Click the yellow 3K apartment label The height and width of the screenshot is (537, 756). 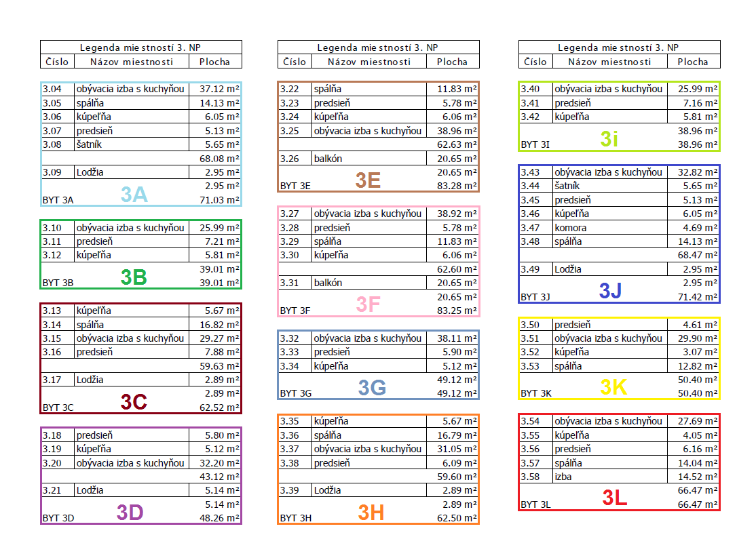pyautogui.click(x=613, y=388)
